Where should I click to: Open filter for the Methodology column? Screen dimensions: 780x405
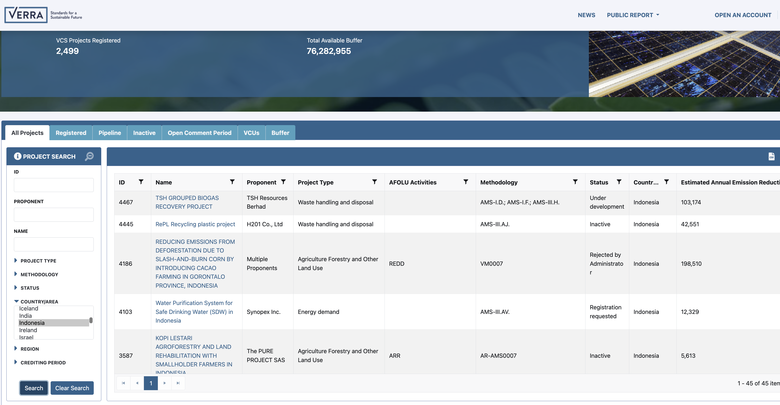(x=575, y=182)
